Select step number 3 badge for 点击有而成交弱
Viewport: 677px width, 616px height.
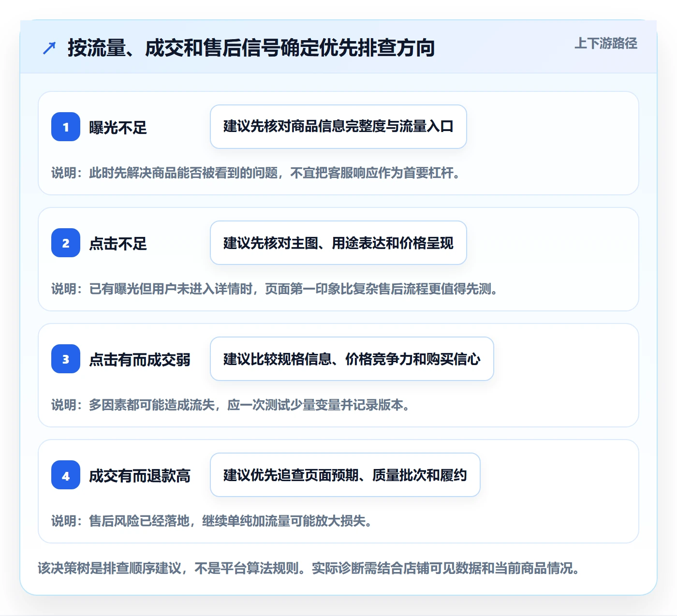66,359
